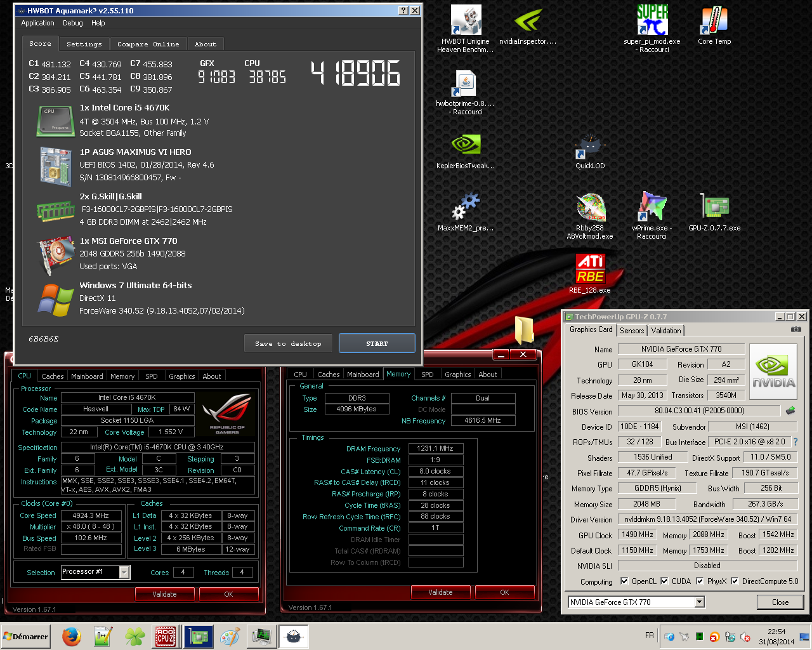Toggle the OpenCL checkbox in GPU-Z
The image size is (812, 650).
coord(624,581)
